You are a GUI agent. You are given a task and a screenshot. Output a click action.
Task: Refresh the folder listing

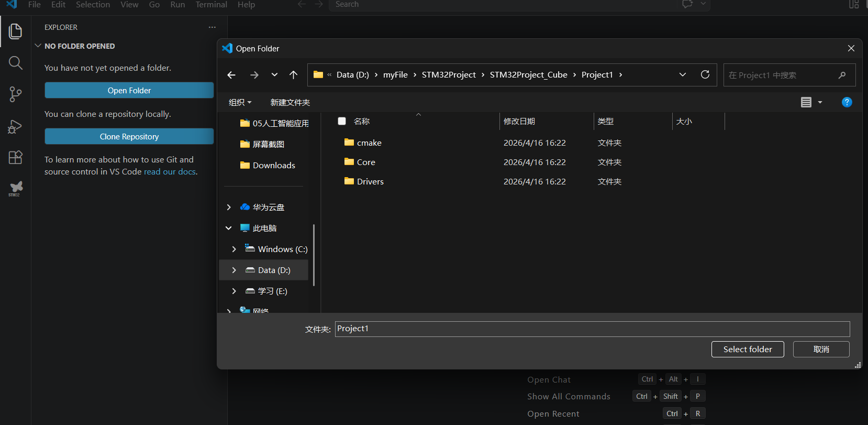click(x=705, y=74)
